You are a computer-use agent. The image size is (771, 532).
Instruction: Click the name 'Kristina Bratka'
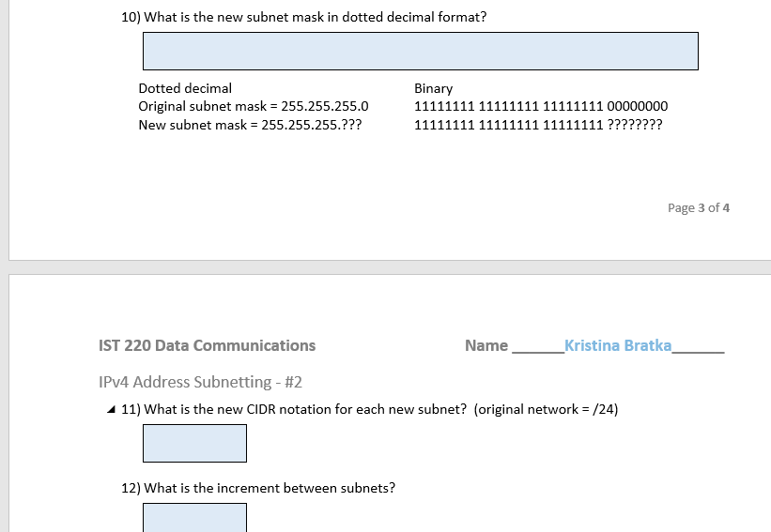point(618,345)
